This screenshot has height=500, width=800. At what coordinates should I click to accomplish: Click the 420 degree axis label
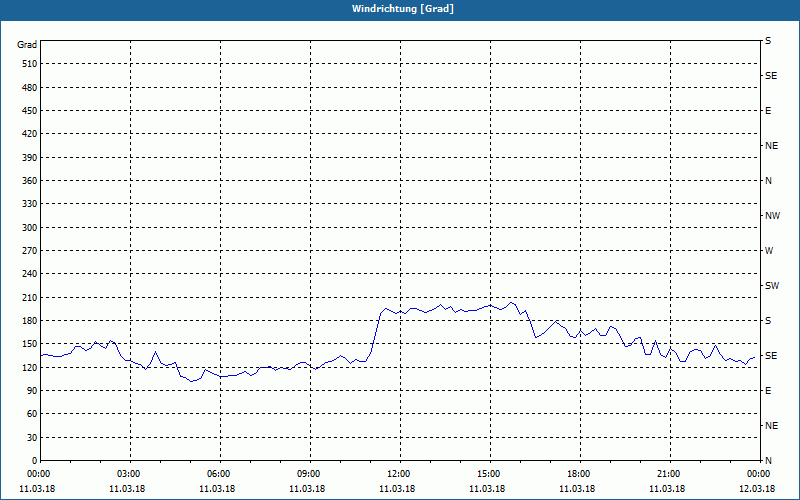pos(30,134)
